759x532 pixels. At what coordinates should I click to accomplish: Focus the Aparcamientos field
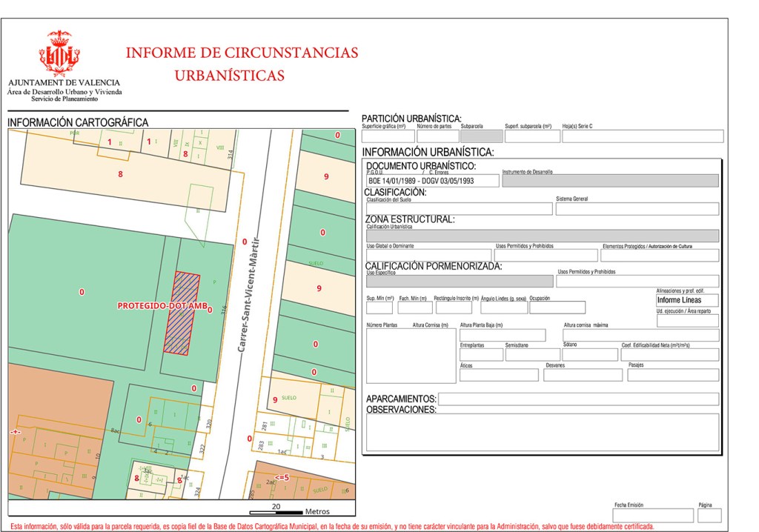578,399
